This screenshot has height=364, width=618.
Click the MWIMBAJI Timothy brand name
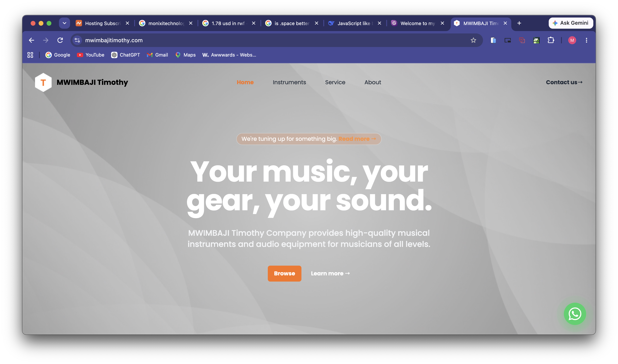pyautogui.click(x=92, y=82)
